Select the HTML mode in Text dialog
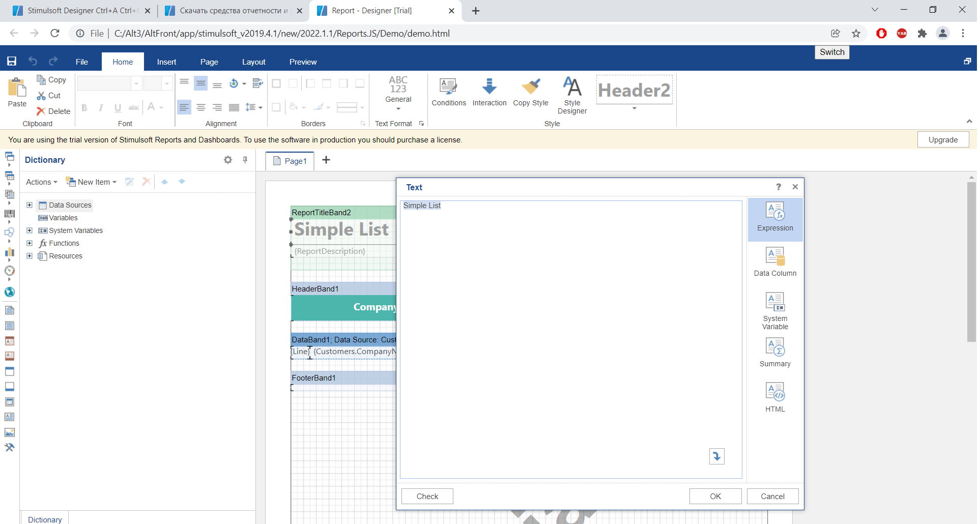This screenshot has width=980, height=524. click(x=775, y=398)
